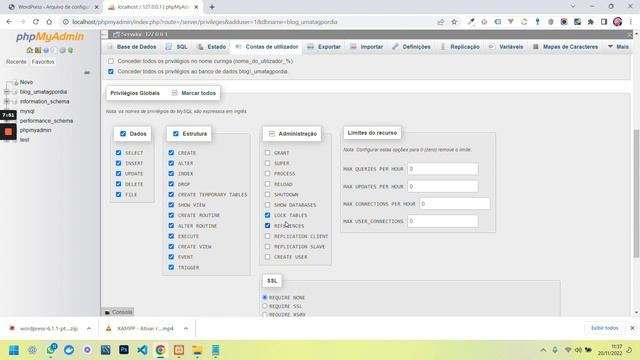
Task: Toggle the browser side panel icon
Action: pos(604,22)
